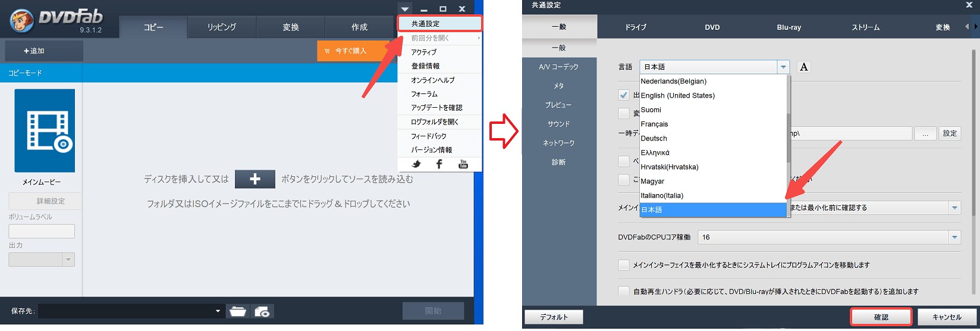Image resolution: width=980 pixels, height=331 pixels.
Task: Toggle the 自動再生ハンドラ checkbox
Action: pyautogui.click(x=624, y=291)
